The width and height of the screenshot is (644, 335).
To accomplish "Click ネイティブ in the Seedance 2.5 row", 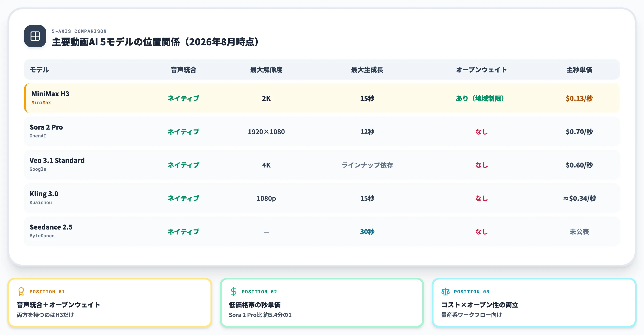I will point(183,232).
